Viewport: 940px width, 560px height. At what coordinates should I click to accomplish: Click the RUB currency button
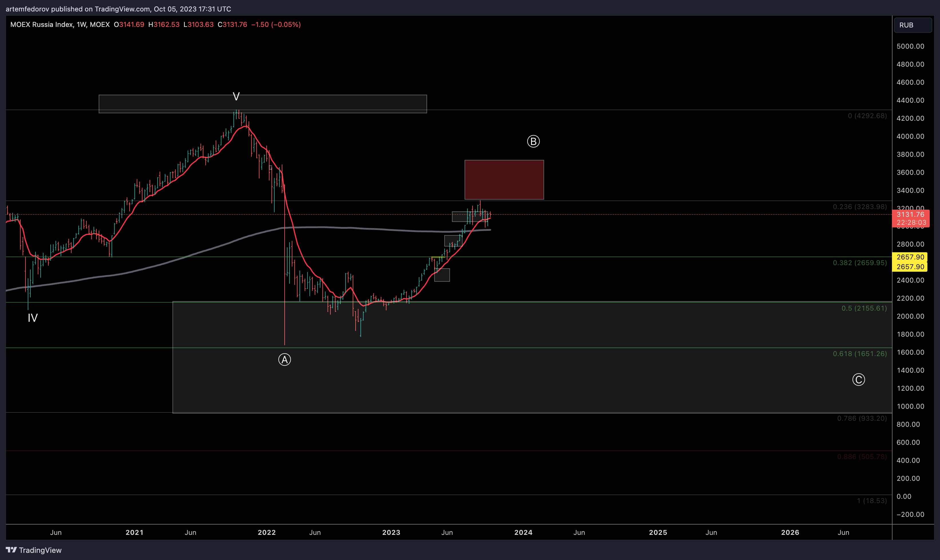[x=913, y=25]
